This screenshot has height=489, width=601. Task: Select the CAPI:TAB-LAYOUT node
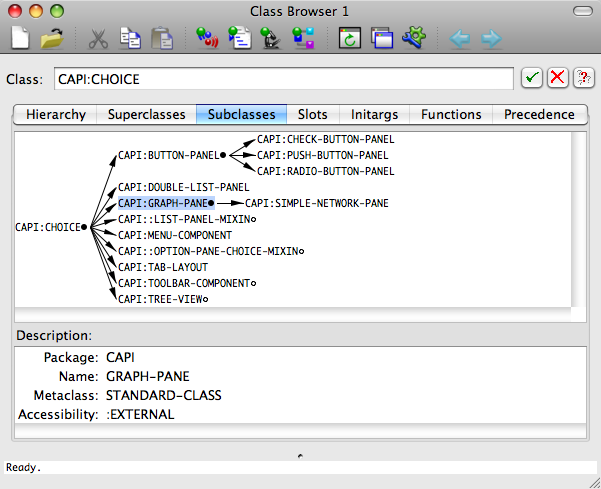pyautogui.click(x=163, y=267)
